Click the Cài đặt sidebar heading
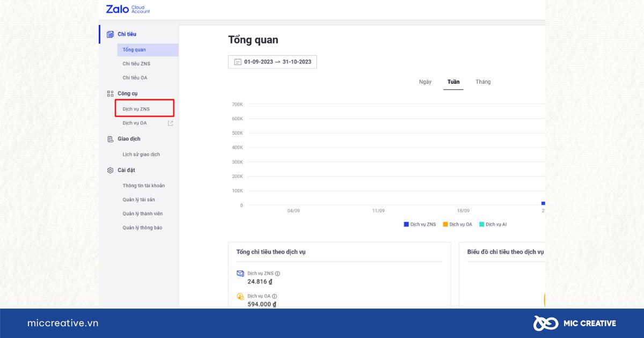Image resolution: width=644 pixels, height=338 pixels. tap(127, 170)
